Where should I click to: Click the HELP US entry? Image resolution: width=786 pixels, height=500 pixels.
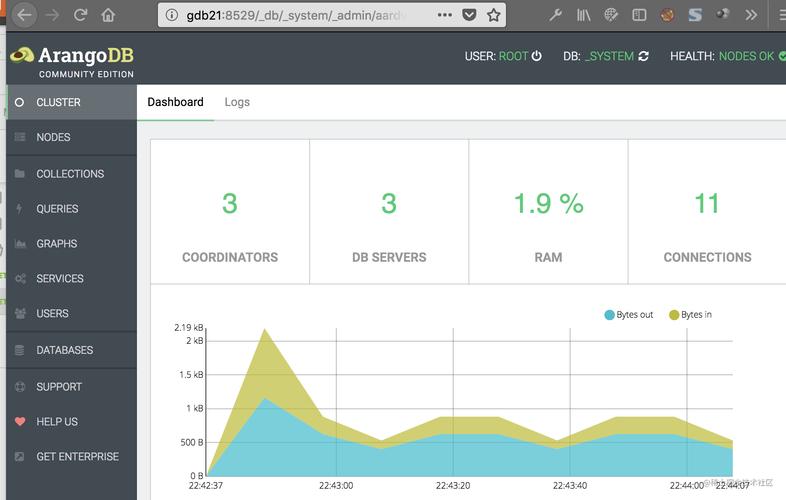click(x=71, y=422)
